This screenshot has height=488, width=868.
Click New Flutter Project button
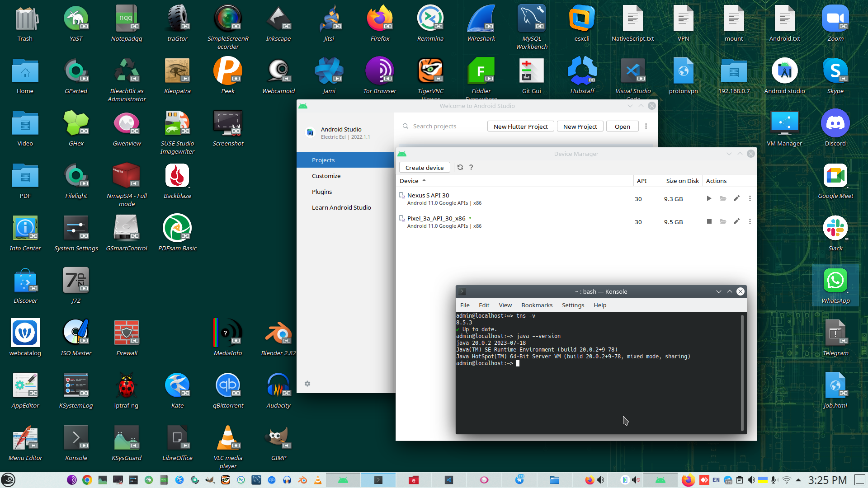coord(520,127)
